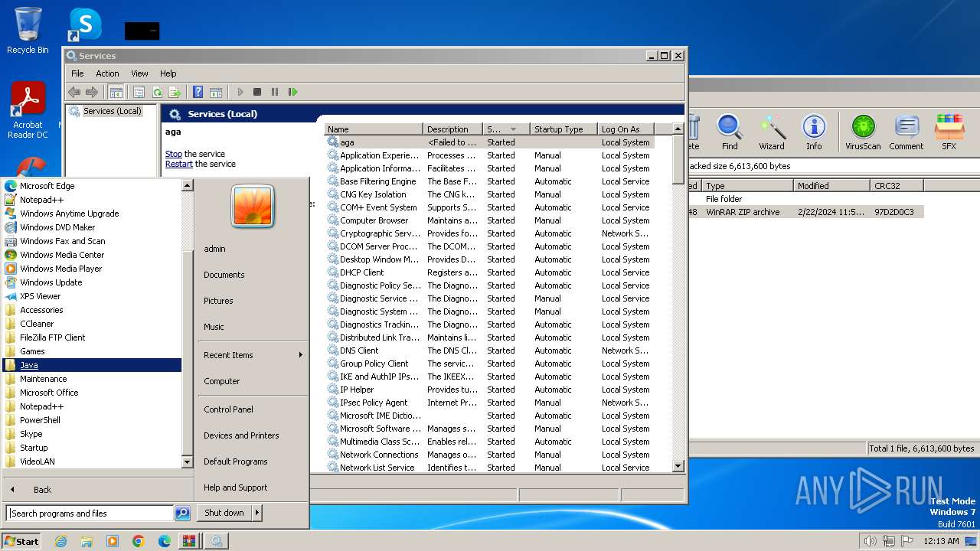Sort by the Status column dropdown arrow

513,129
